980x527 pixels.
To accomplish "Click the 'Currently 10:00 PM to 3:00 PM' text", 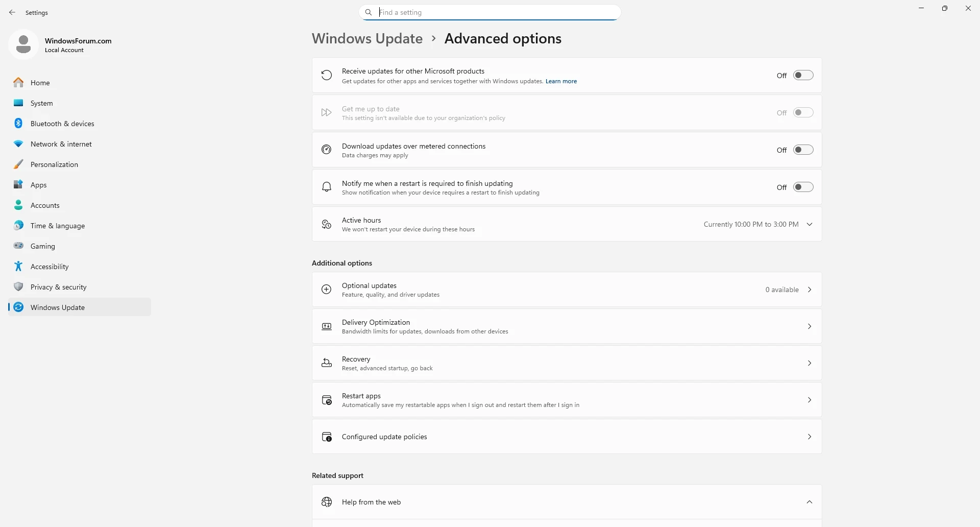I will [x=751, y=224].
